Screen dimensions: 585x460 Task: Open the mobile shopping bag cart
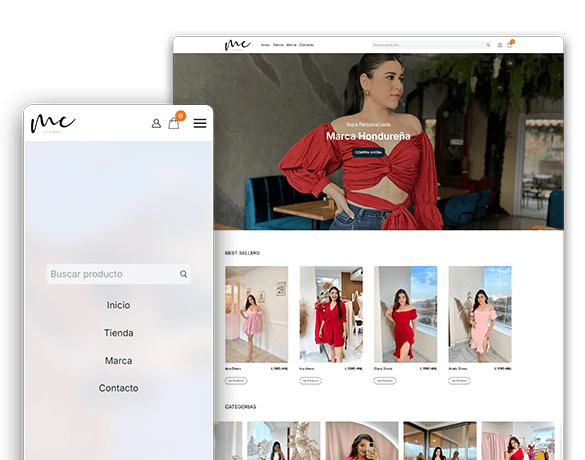174,123
